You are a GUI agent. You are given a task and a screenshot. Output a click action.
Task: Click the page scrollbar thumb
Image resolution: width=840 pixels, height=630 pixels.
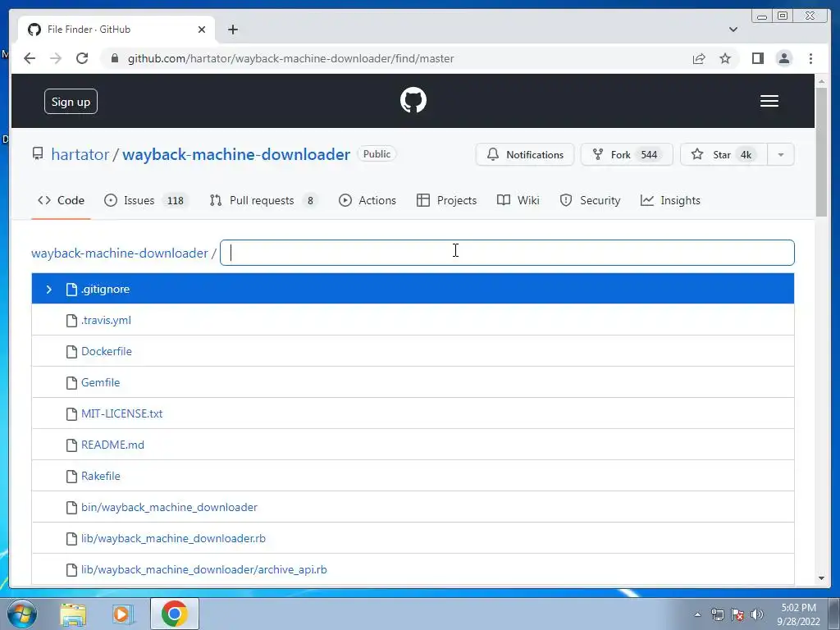[821, 152]
